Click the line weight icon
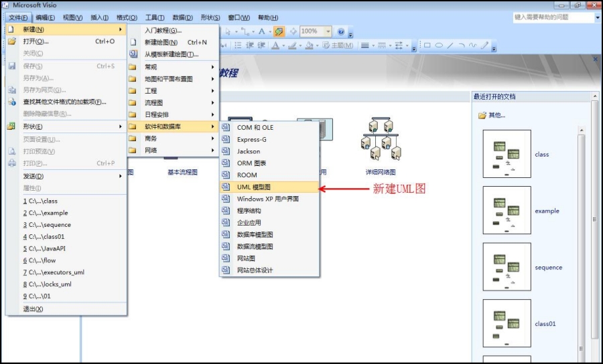 (x=365, y=45)
